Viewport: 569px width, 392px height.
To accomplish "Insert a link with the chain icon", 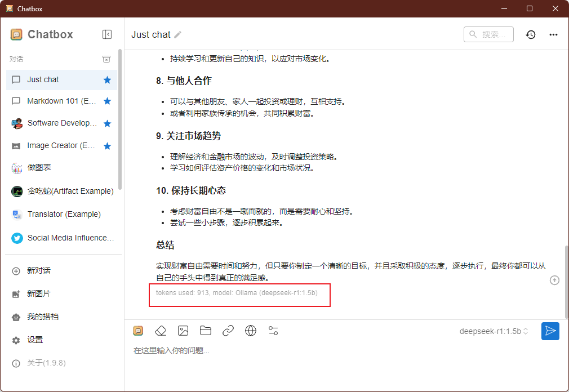I will [x=228, y=331].
